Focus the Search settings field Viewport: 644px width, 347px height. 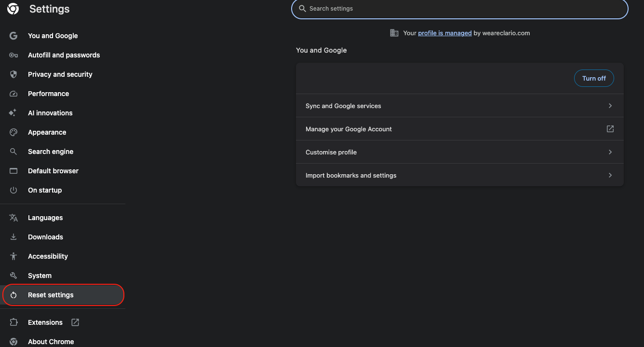460,9
